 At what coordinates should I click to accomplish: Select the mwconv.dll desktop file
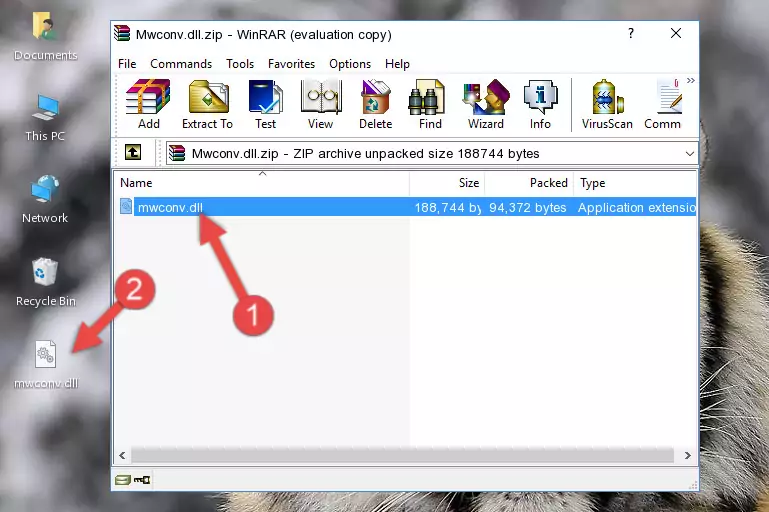tap(46, 365)
